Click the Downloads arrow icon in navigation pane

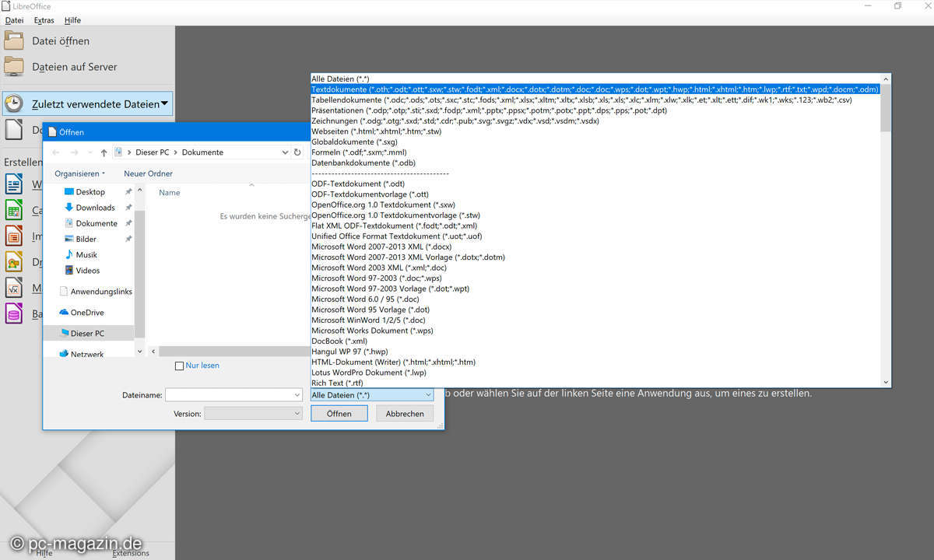point(68,207)
